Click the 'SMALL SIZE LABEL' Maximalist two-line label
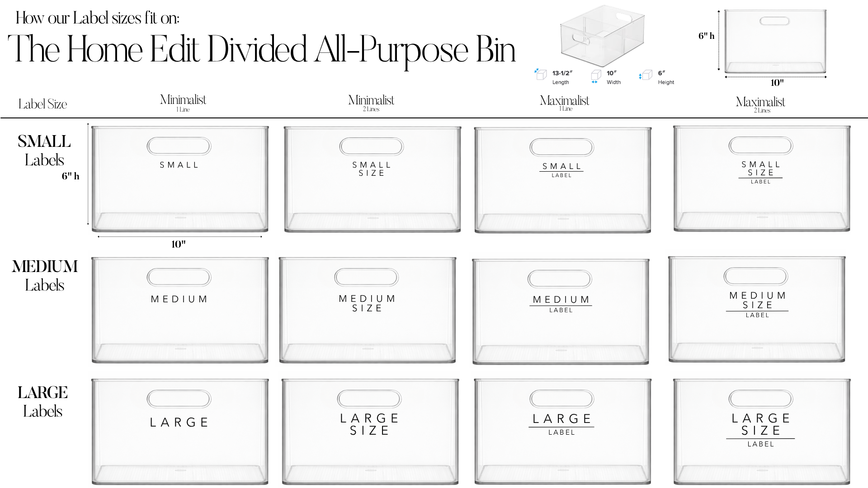 [x=761, y=172]
